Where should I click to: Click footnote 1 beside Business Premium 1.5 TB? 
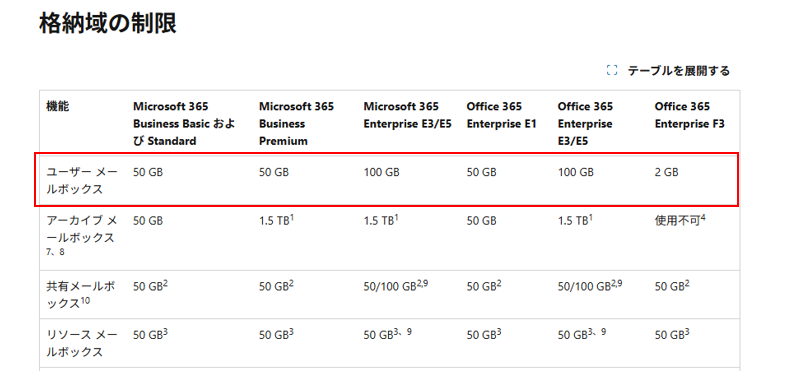[x=292, y=217]
